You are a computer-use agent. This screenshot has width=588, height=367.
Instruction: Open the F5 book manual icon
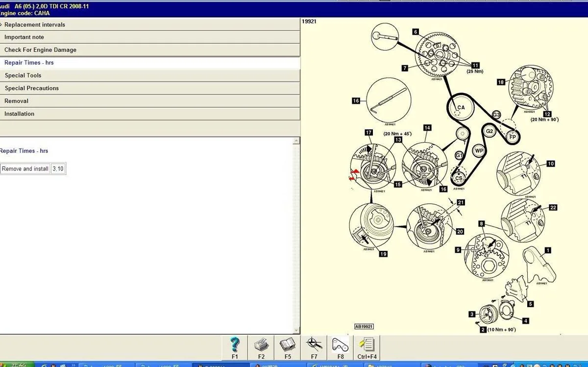point(288,348)
